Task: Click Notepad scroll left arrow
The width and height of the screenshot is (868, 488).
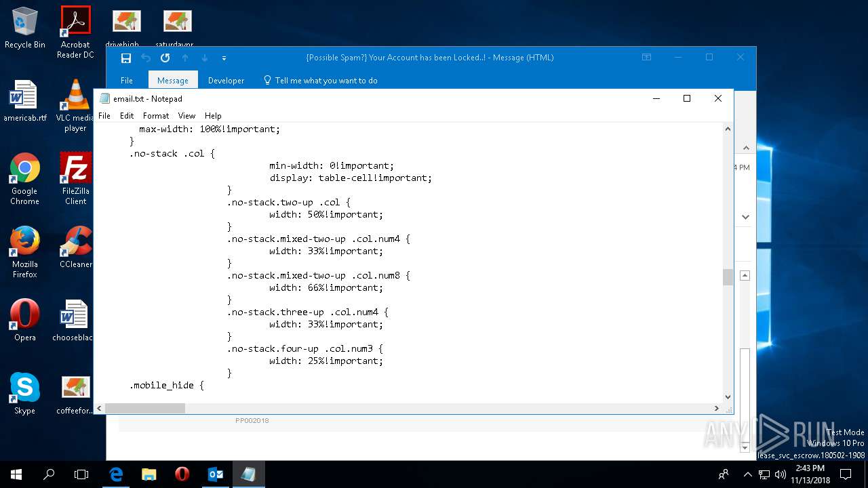Action: 100,408
